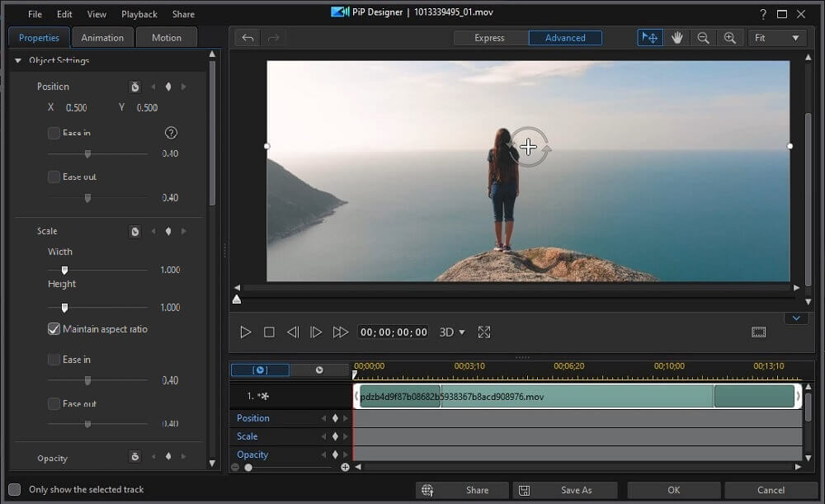Open the Playback menu

click(139, 14)
